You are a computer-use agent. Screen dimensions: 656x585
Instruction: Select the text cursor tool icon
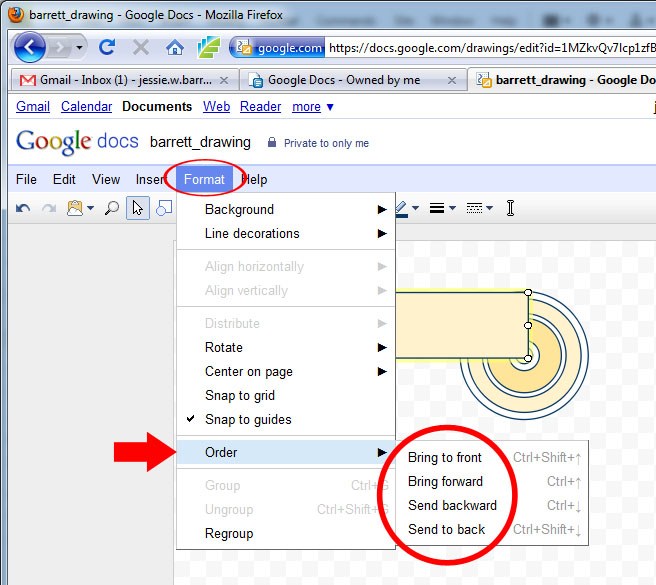510,208
